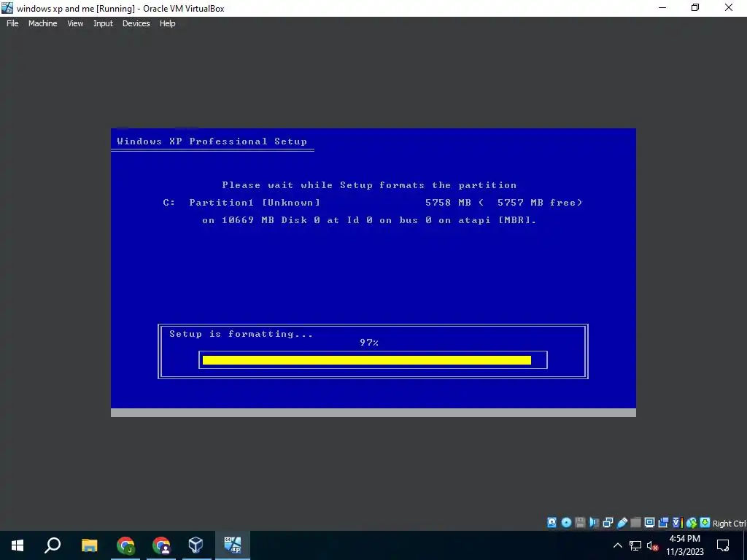Switch to Chrome with the person profile badge
The width and height of the screenshot is (747, 560).
click(x=161, y=545)
